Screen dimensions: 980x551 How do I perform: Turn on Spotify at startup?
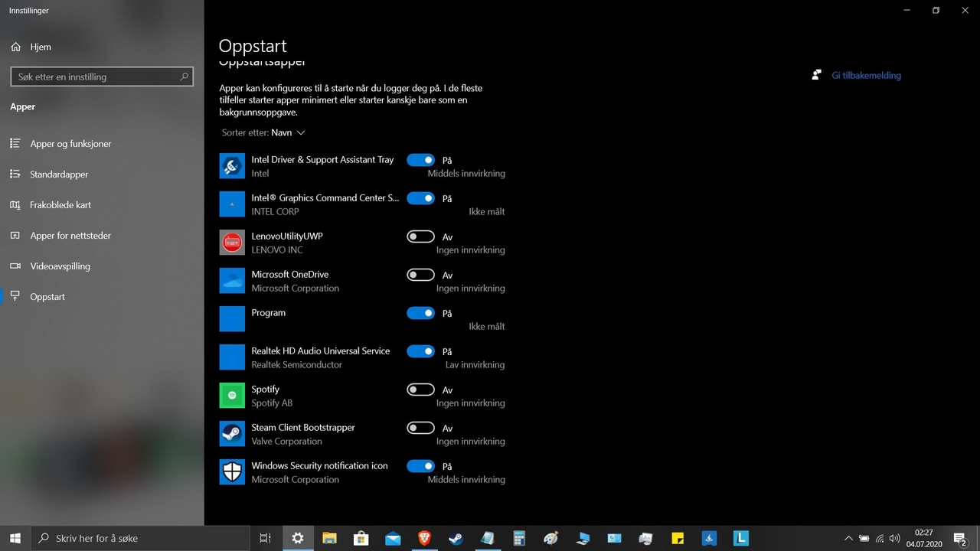(420, 390)
